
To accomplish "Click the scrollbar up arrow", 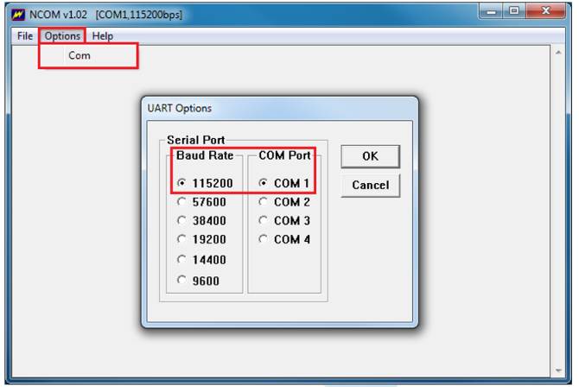I will [x=557, y=53].
